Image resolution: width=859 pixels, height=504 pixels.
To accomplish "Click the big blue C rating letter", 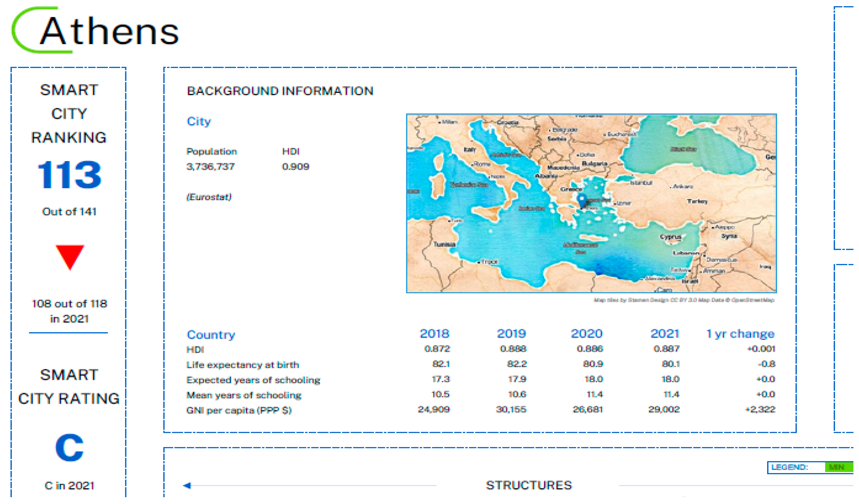I will point(69,447).
